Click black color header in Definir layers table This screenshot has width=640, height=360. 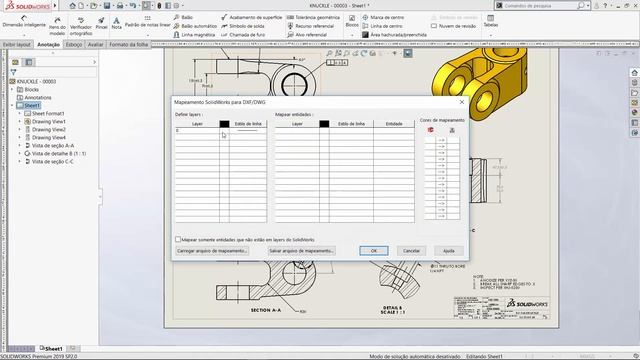tap(224, 124)
